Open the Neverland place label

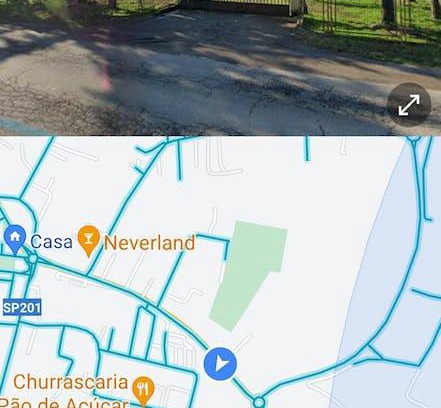click(x=149, y=243)
